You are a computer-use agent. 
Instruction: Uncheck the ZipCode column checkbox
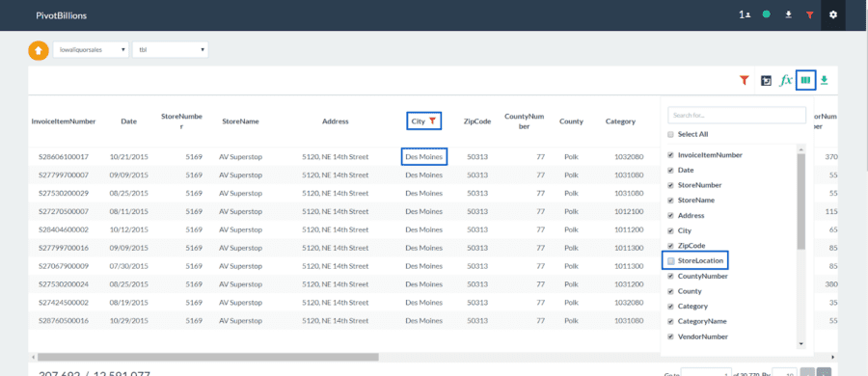(671, 245)
